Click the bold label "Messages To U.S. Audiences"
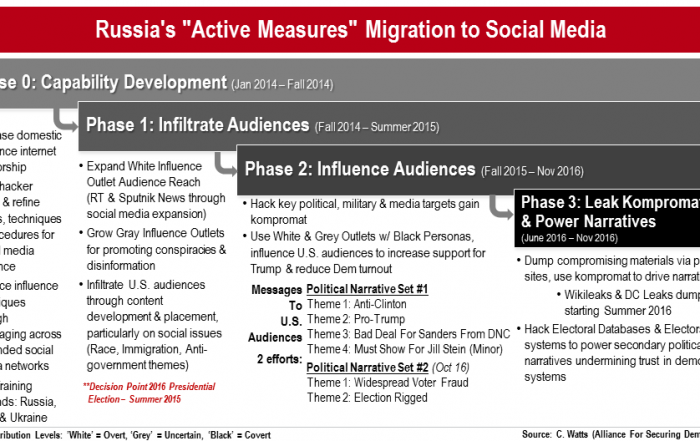The image size is (700, 441). point(275,313)
